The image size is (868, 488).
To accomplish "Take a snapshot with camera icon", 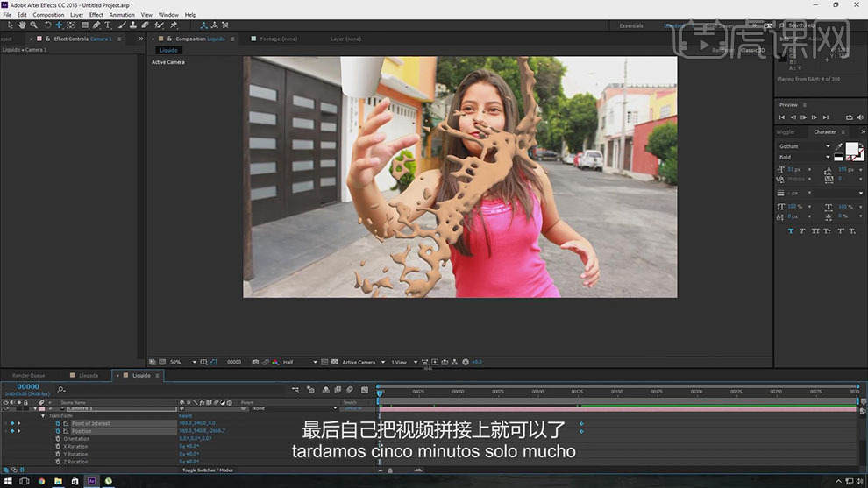I will point(255,362).
